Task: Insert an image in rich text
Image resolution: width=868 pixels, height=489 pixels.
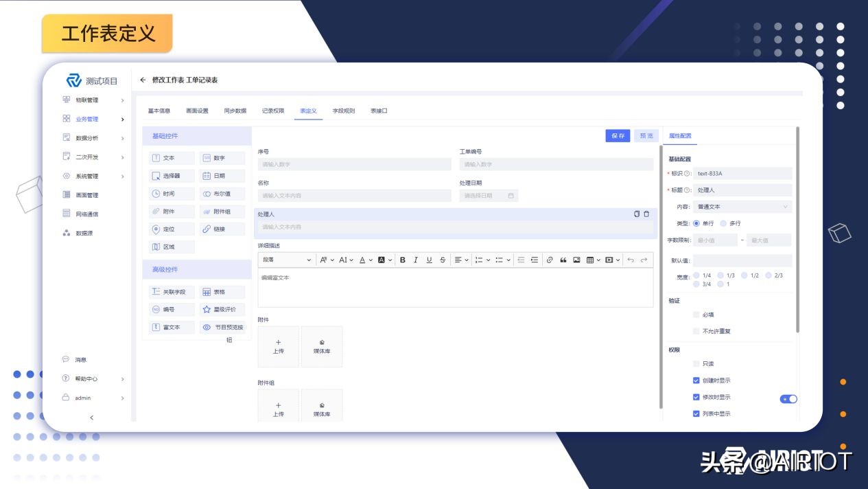Action: (576, 260)
